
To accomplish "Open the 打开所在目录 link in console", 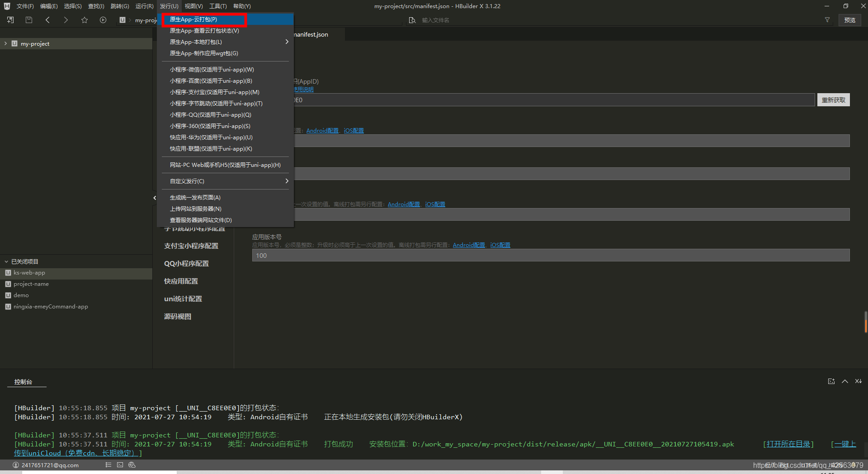I will coord(788,444).
